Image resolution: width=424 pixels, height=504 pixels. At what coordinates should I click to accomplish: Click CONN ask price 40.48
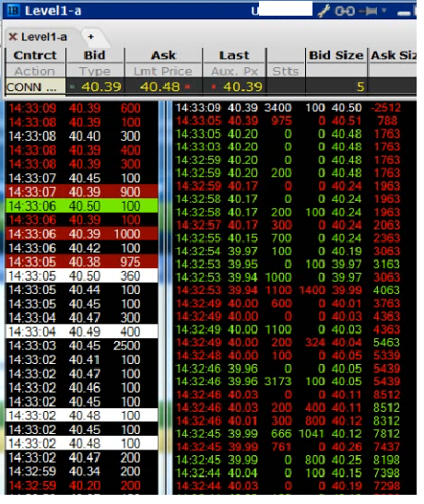tap(159, 87)
